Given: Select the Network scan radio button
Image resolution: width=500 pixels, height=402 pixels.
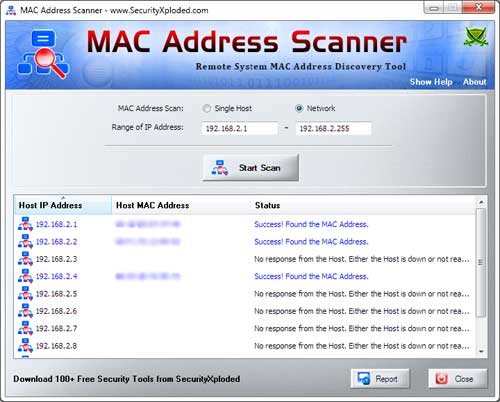Looking at the screenshot, I should 299,108.
